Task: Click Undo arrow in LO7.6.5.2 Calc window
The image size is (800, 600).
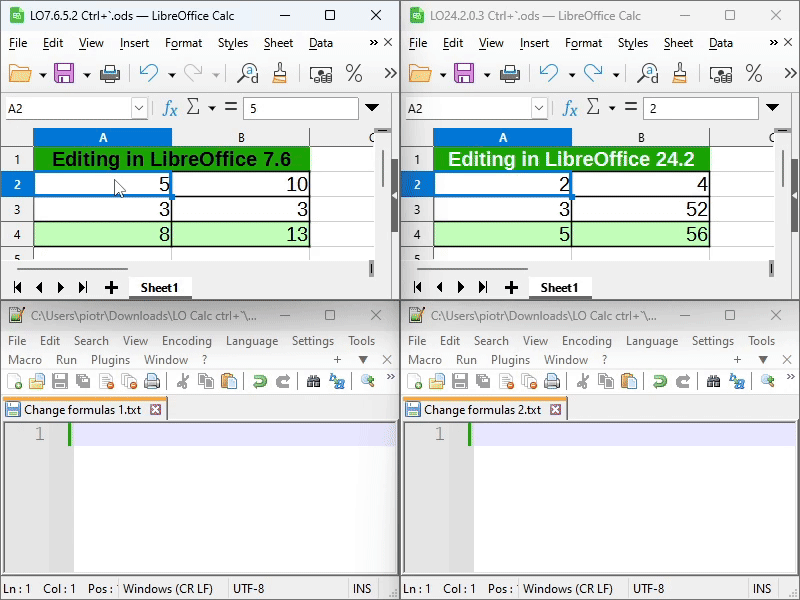Action: tap(148, 73)
